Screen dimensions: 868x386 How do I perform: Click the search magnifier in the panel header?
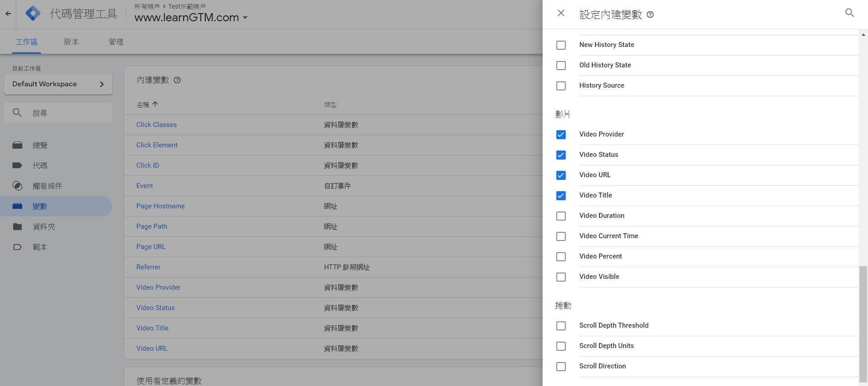[x=849, y=13]
